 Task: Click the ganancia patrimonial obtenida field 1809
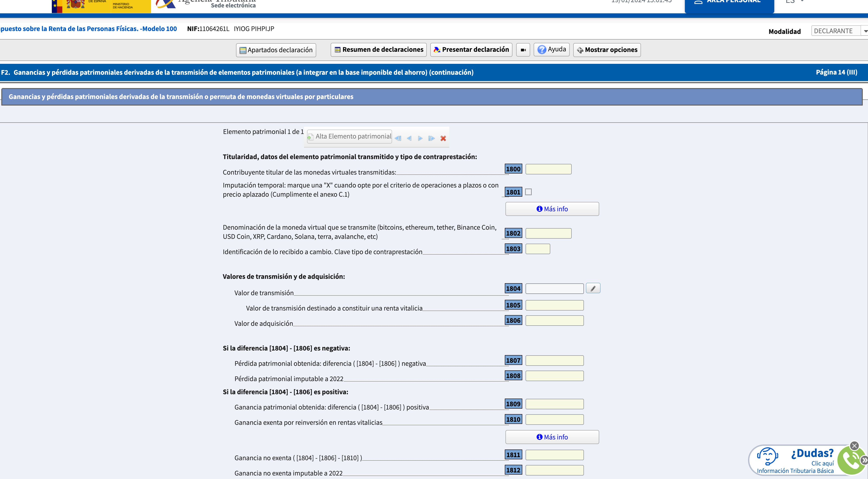click(x=554, y=404)
